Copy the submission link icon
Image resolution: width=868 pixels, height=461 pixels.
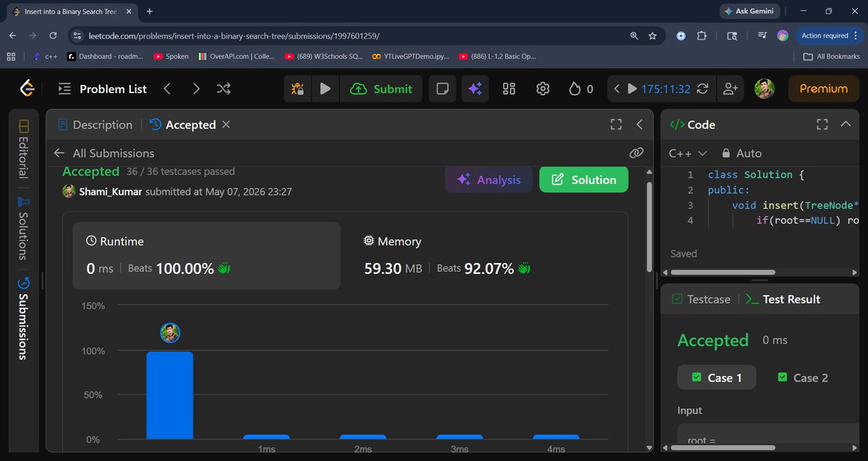pos(637,153)
